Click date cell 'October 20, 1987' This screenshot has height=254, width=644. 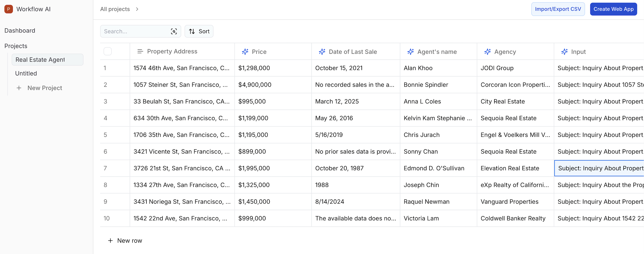tap(356, 168)
